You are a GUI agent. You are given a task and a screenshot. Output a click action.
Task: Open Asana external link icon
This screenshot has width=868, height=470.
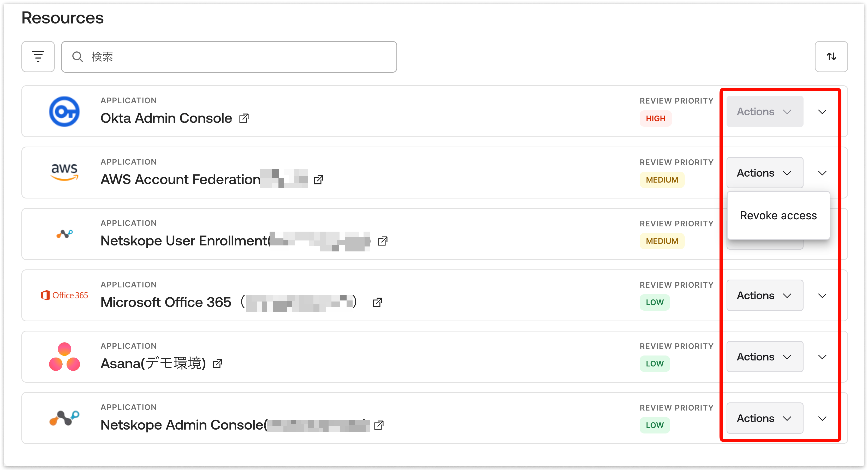click(x=218, y=364)
